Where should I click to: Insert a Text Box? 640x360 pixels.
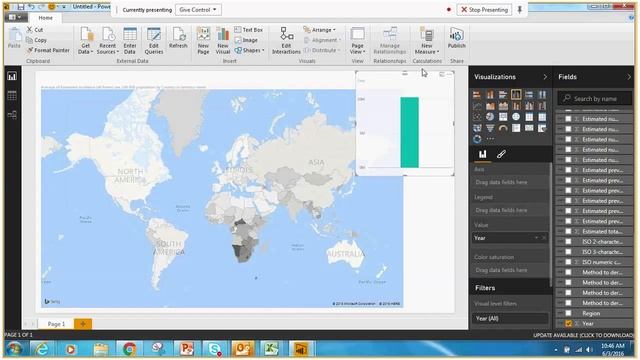coord(249,30)
